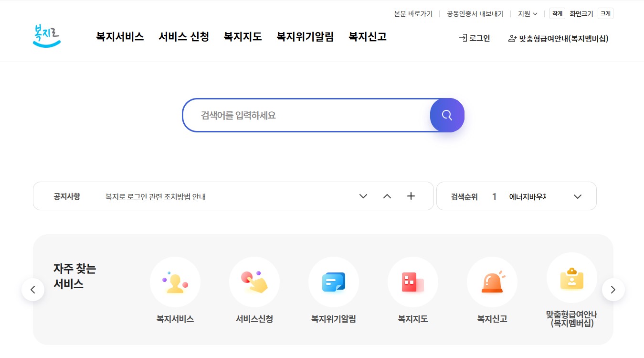644x358 pixels.
Task: Slide frequent services carousel to previous
Action: 33,290
